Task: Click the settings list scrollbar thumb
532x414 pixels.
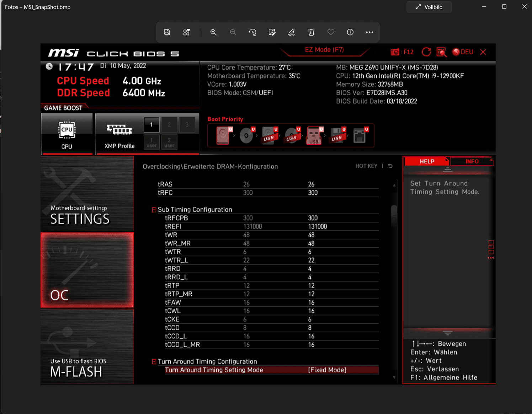Action: pyautogui.click(x=394, y=216)
